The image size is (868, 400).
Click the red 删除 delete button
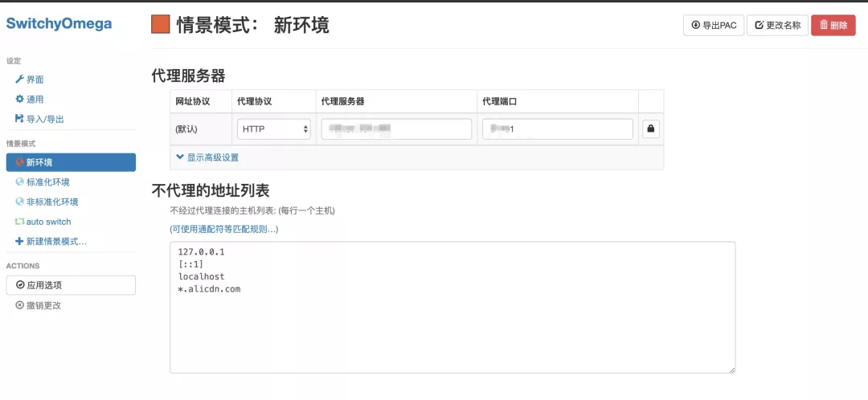833,26
